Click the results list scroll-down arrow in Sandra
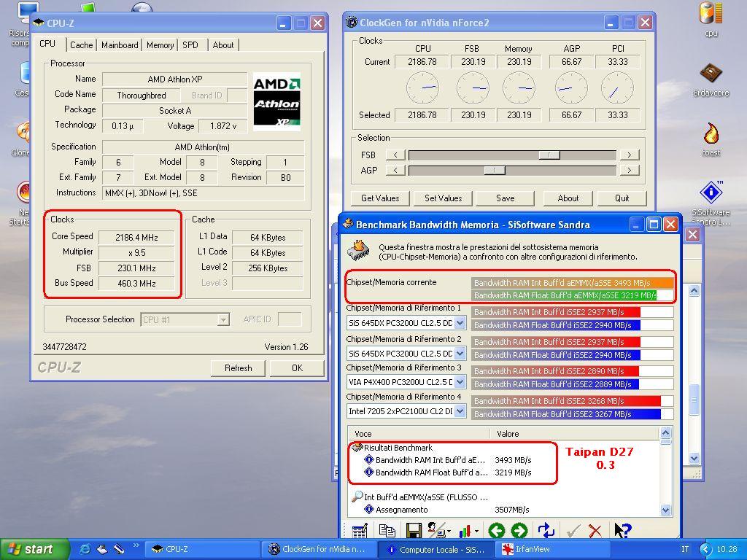Screen dimensions: 747x560 click(x=665, y=510)
